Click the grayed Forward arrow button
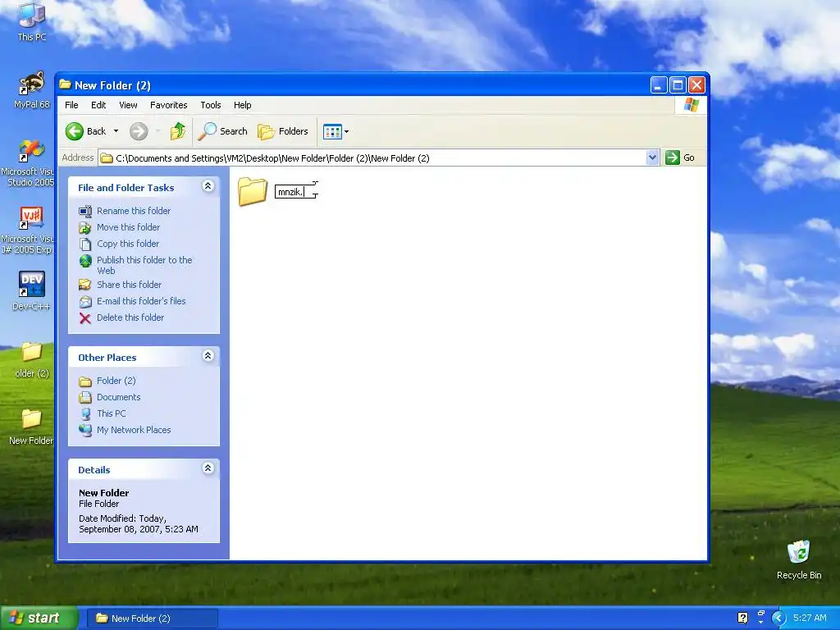Viewport: 840px width, 630px height. point(139,131)
